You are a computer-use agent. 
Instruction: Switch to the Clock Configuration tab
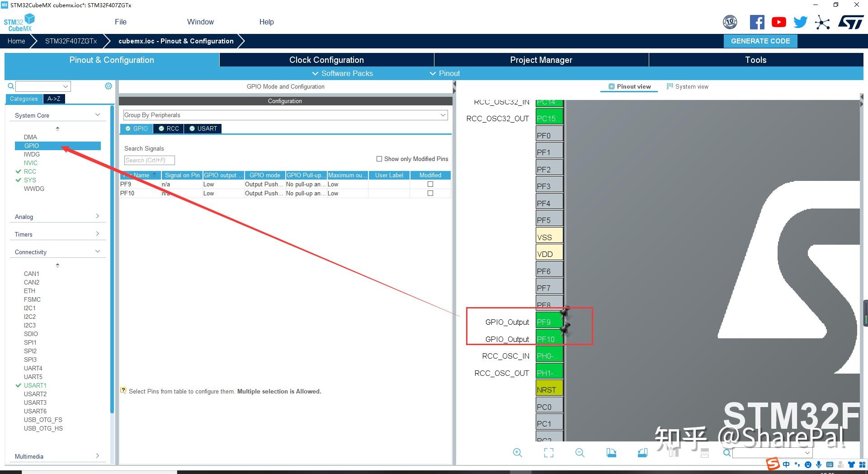326,60
